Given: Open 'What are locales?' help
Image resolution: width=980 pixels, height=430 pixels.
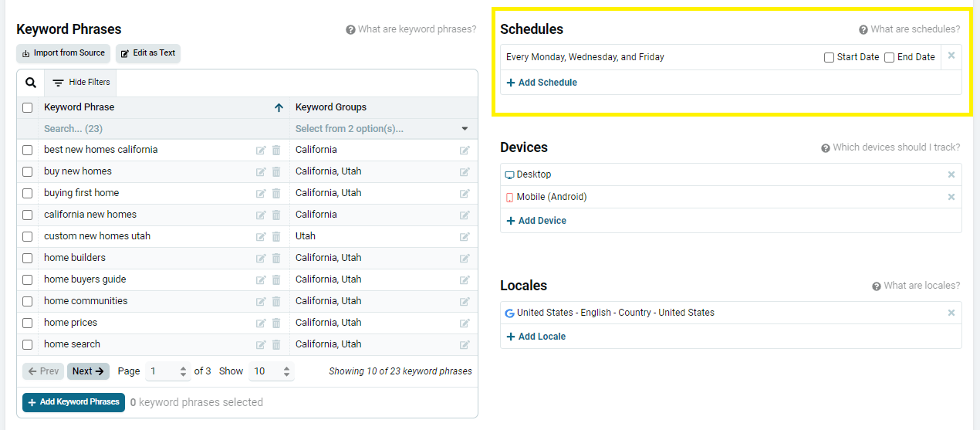Looking at the screenshot, I should 916,286.
